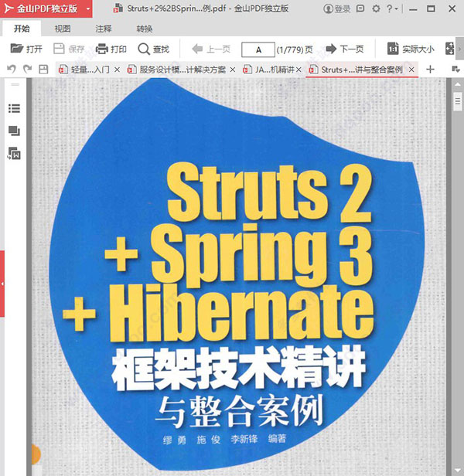
Task: Open the tab list dropdown icon
Action: 455,70
